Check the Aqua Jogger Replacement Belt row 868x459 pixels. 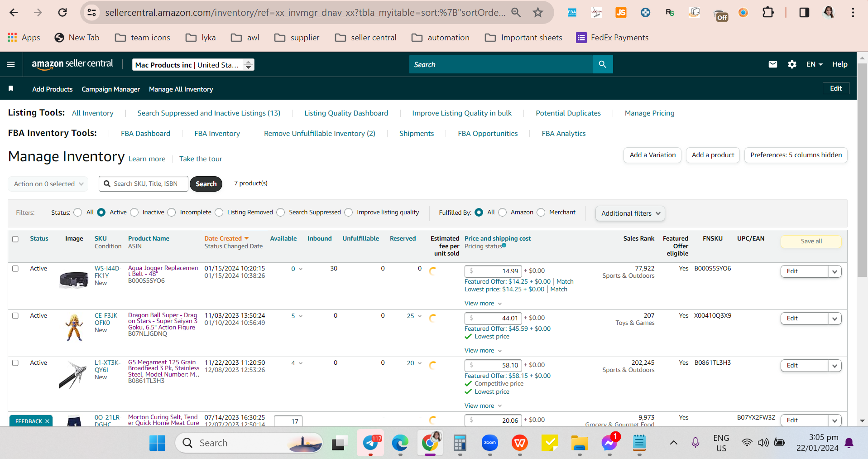click(x=15, y=269)
